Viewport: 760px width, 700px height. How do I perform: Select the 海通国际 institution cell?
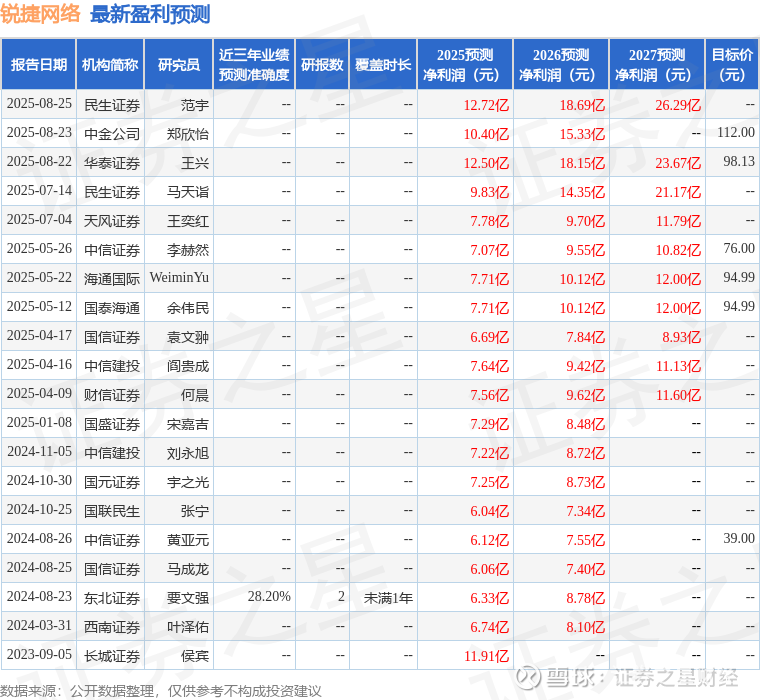[112, 279]
